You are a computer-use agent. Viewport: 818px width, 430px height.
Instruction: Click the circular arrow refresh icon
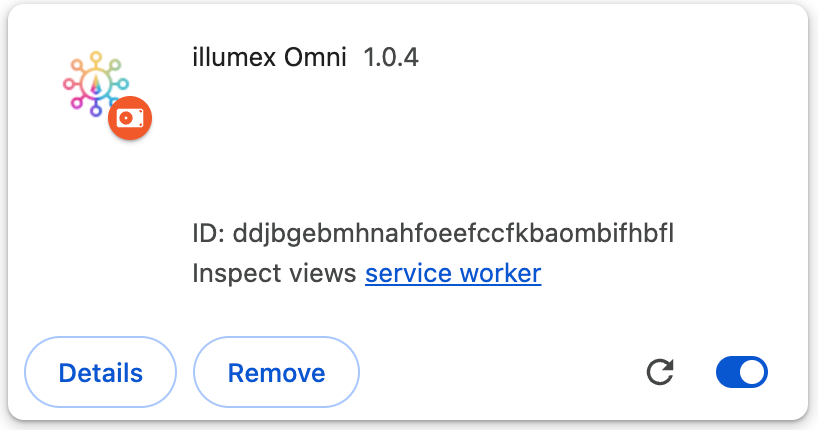click(x=660, y=373)
